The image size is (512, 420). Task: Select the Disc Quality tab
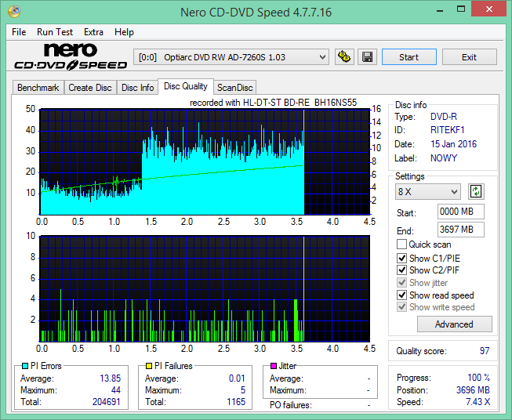186,86
